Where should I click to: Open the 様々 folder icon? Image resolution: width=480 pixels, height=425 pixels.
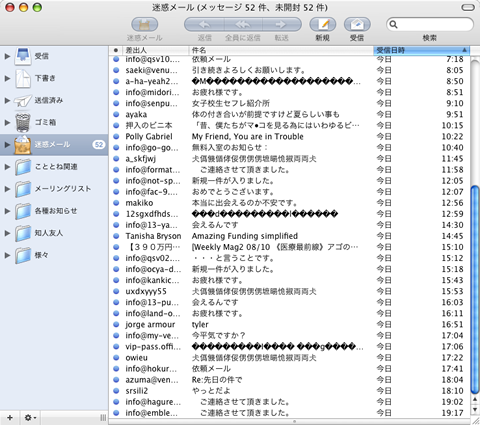(23, 255)
